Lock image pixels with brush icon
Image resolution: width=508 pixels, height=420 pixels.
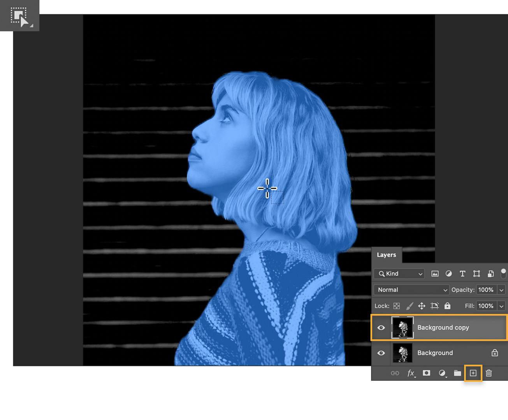coord(409,306)
